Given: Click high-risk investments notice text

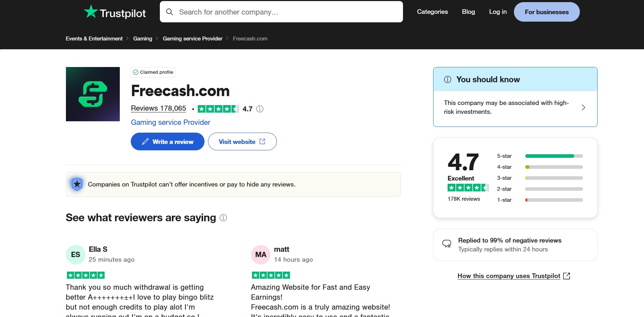Looking at the screenshot, I should [x=506, y=107].
